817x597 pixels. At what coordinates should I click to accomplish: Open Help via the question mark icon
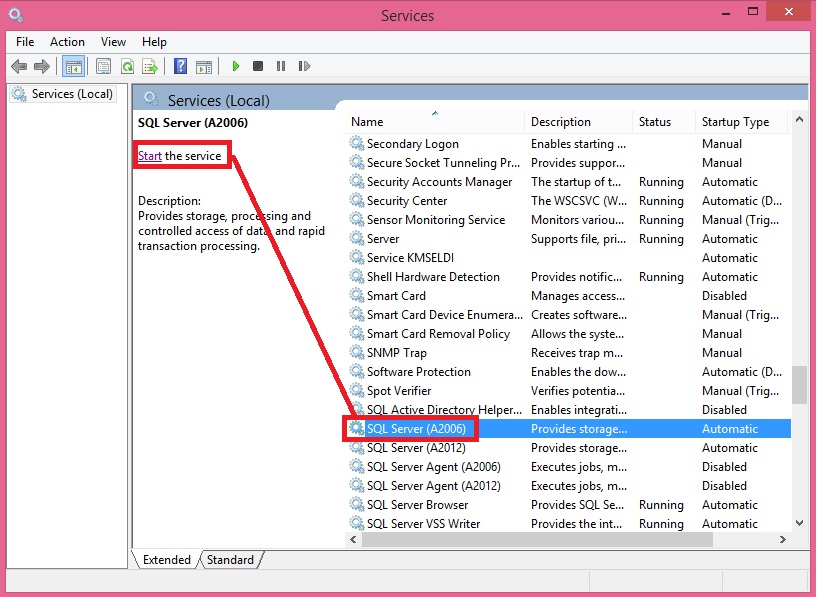[180, 66]
